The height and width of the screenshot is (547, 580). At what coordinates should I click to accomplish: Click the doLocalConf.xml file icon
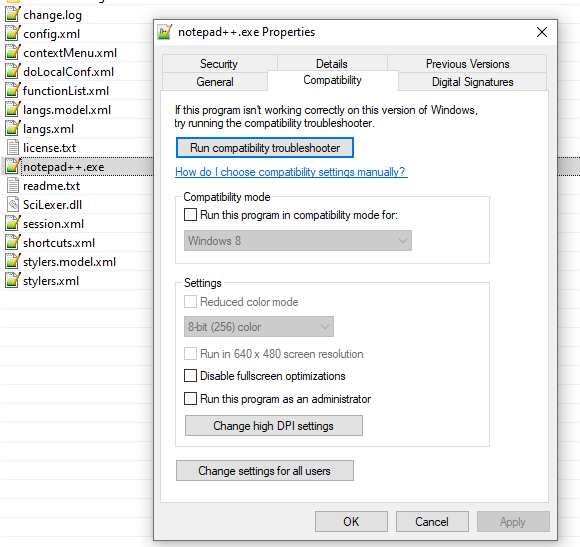13,72
